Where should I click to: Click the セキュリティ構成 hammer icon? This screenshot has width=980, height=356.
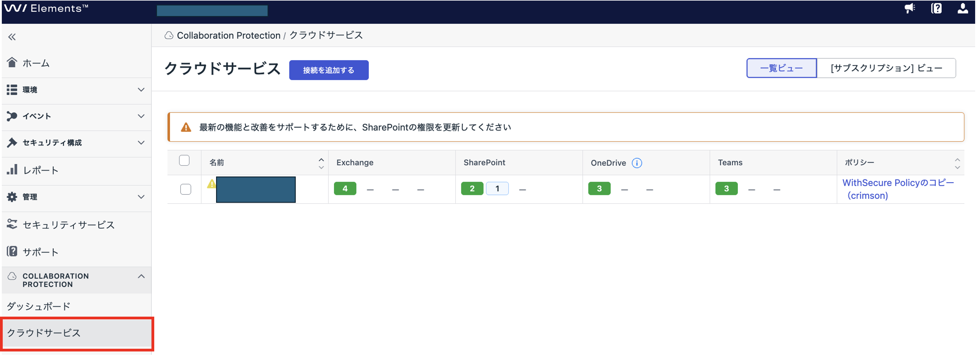point(12,143)
